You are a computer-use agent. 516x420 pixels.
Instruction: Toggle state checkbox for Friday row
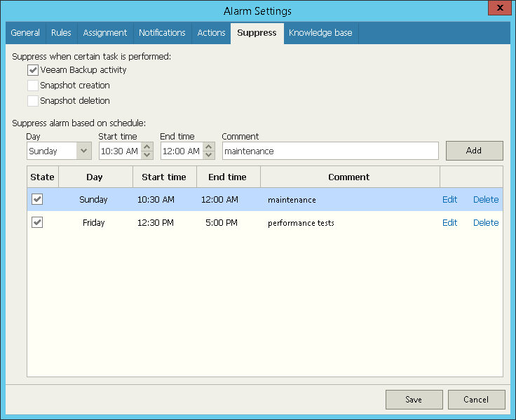tap(37, 222)
